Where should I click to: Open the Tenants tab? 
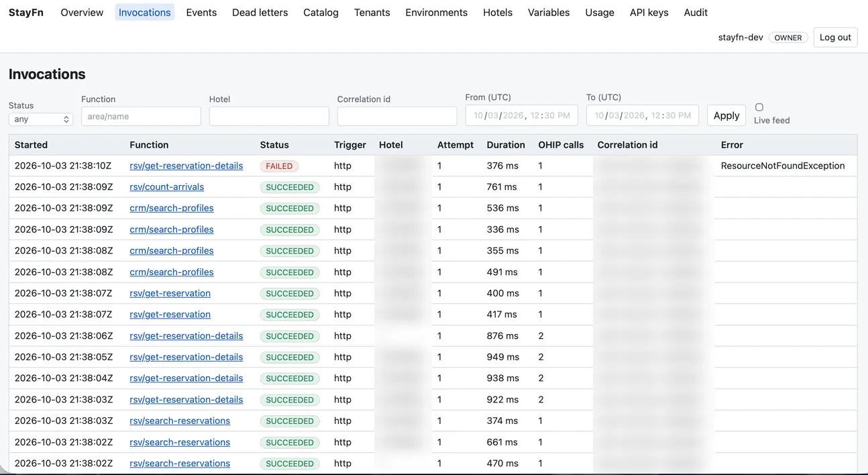click(x=372, y=12)
